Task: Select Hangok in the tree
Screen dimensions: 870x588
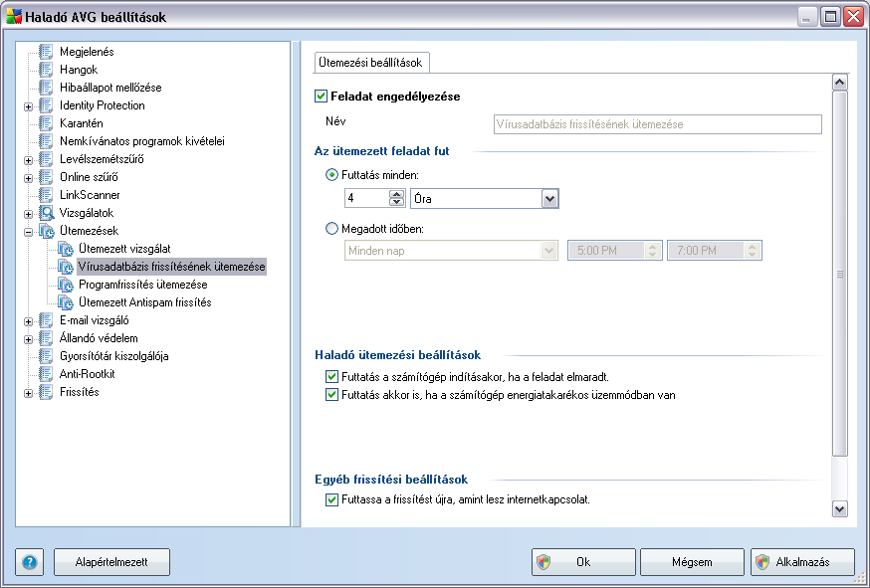Action: pos(79,70)
